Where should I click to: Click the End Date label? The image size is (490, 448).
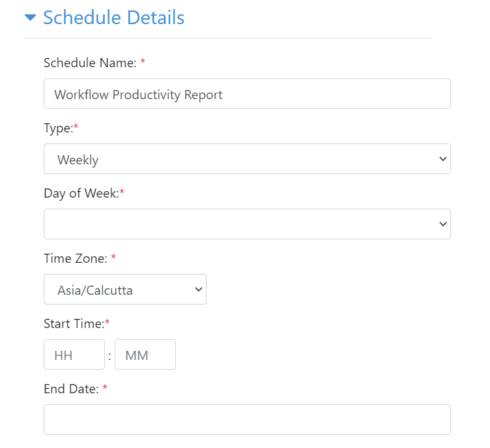point(71,389)
